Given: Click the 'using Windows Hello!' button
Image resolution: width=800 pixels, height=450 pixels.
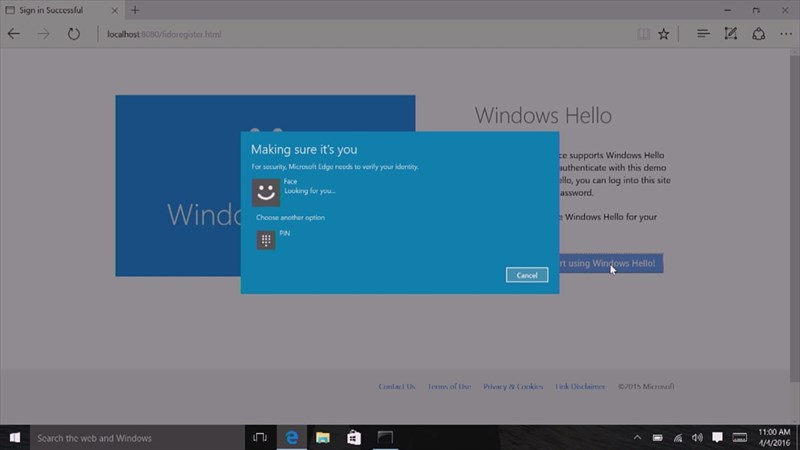Looking at the screenshot, I should (x=611, y=263).
